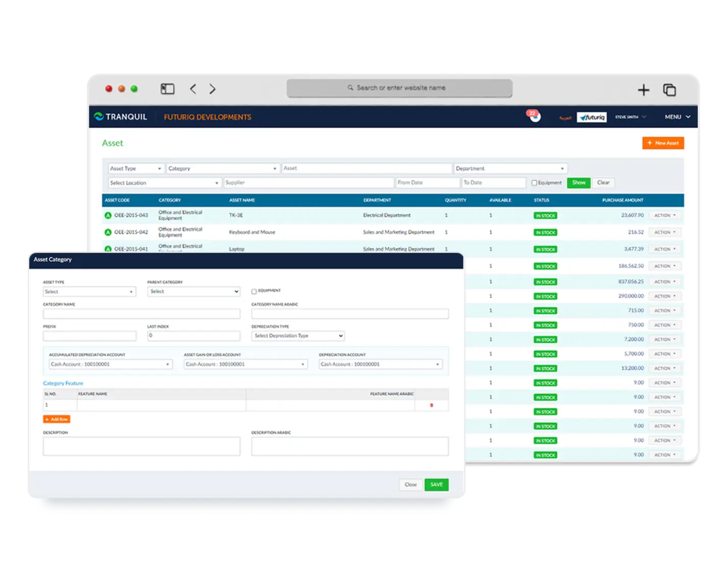The width and height of the screenshot is (728, 581).
Task: Sort by the PURCHASE AMOUNT column header
Action: click(622, 200)
